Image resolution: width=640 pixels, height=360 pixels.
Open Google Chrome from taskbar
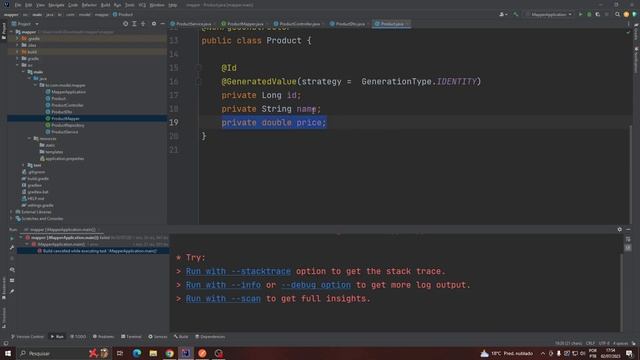tap(169, 353)
